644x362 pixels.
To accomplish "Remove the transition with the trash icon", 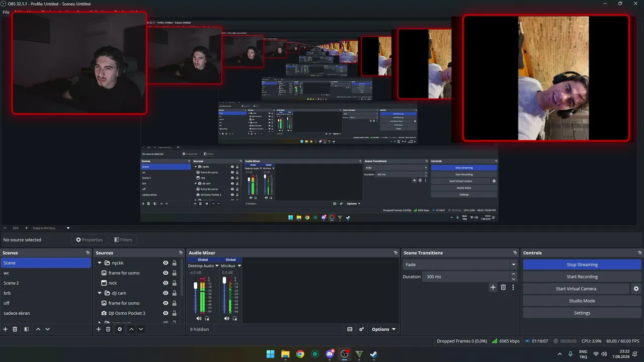I will 503,287.
